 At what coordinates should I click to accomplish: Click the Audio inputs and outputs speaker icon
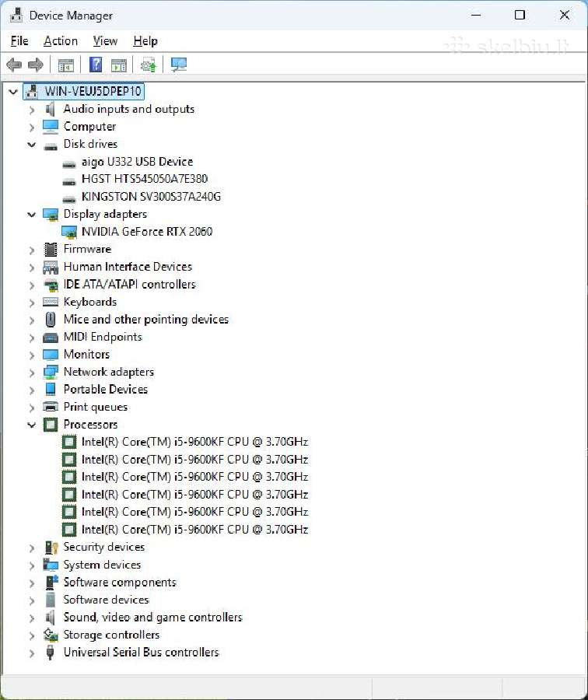point(50,109)
